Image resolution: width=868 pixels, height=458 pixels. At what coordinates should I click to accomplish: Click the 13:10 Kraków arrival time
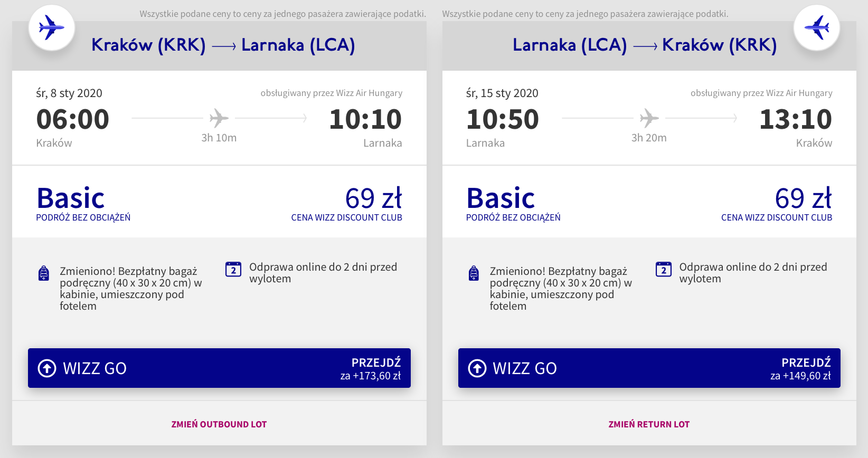795,119
